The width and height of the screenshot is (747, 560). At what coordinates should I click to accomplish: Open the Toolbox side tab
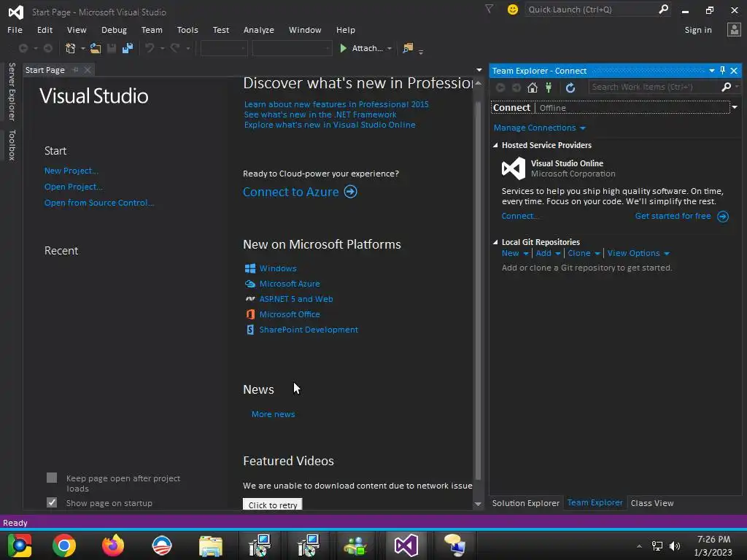(12, 145)
